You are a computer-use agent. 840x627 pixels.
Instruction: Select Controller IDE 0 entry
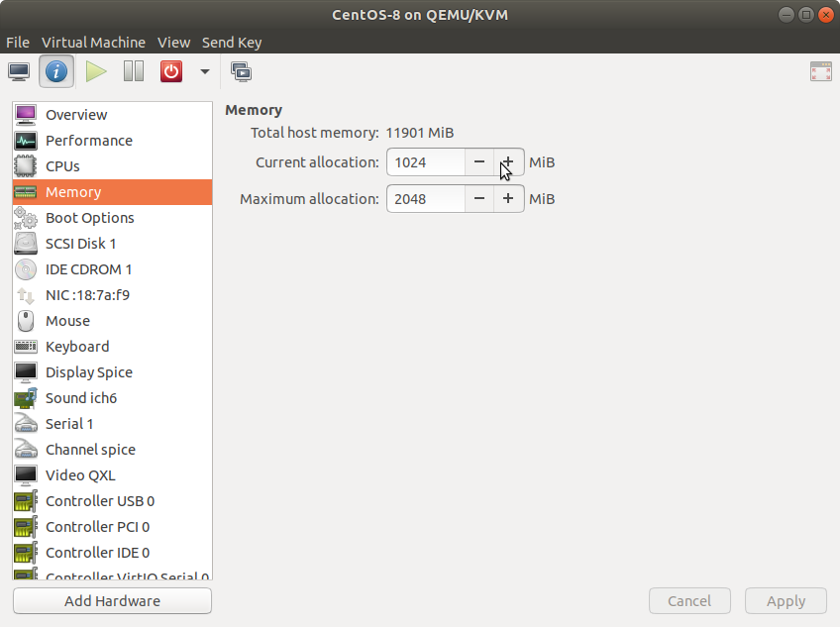click(113, 552)
